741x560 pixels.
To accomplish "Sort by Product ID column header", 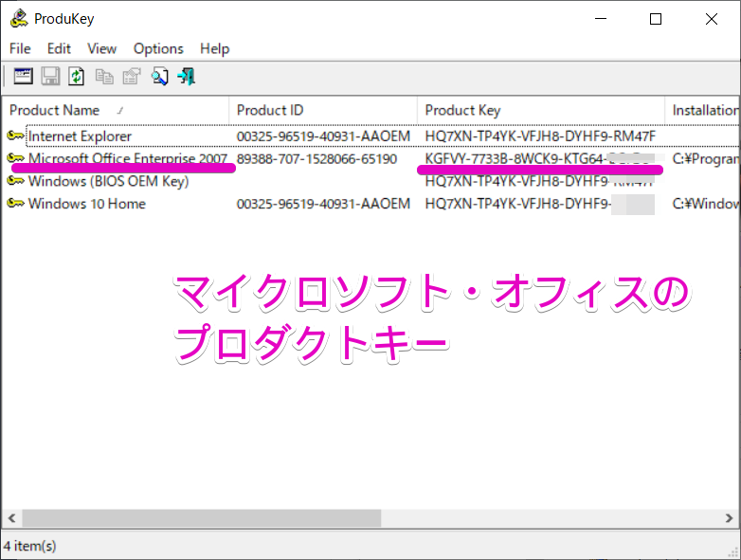I will click(x=323, y=110).
